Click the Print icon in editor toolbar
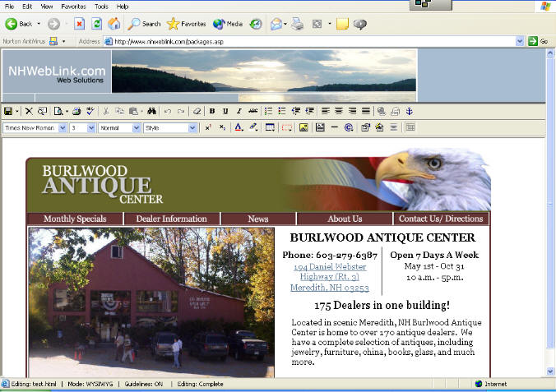 click(x=76, y=111)
